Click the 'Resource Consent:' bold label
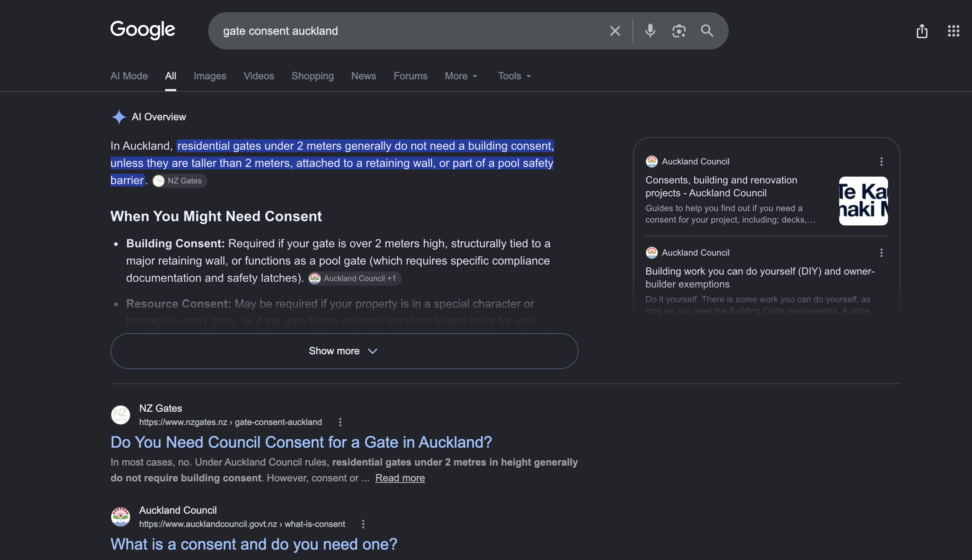The width and height of the screenshot is (972, 560). (x=178, y=304)
